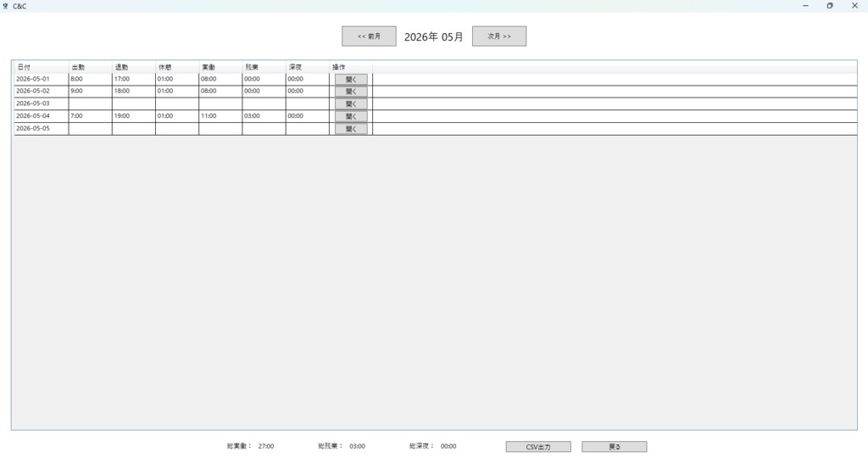Screen dimensions: 868x463
Task: Click clock-out time 17:00 on 2026-05-01
Action: pos(133,79)
